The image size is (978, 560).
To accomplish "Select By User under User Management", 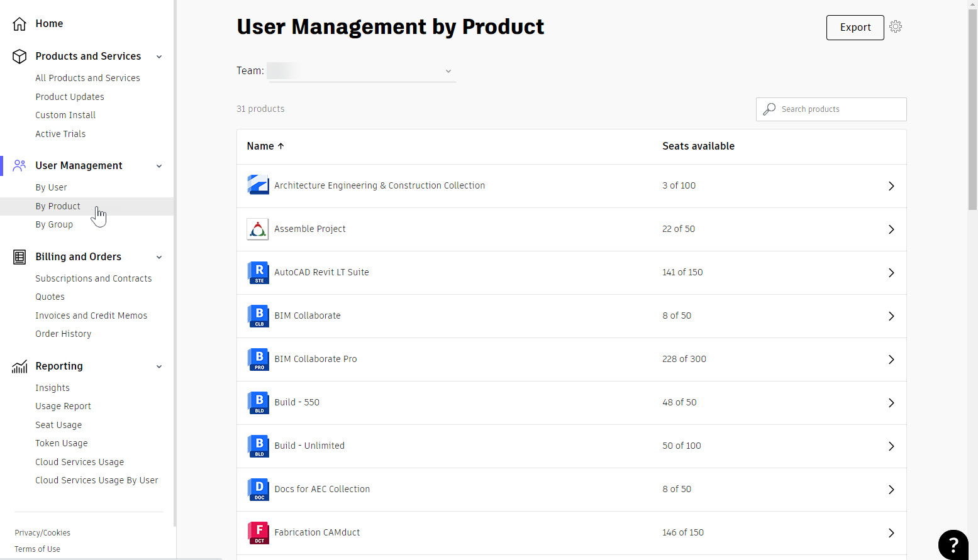I will click(x=51, y=187).
